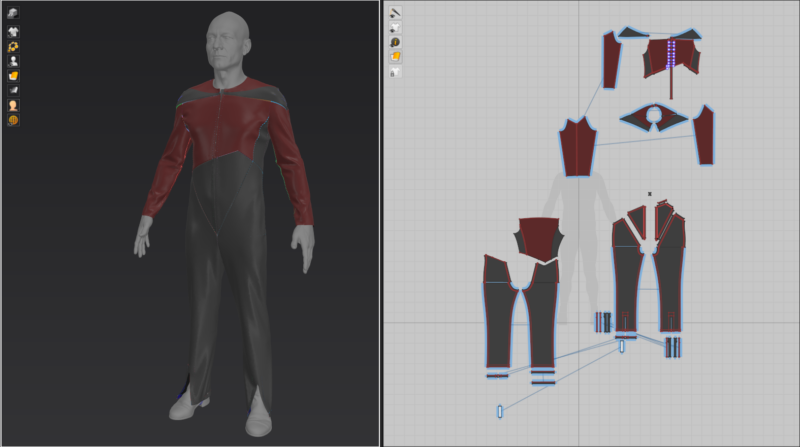Click the pen seamline display icon in 2D window
This screenshot has width=800, height=447.
(x=395, y=12)
